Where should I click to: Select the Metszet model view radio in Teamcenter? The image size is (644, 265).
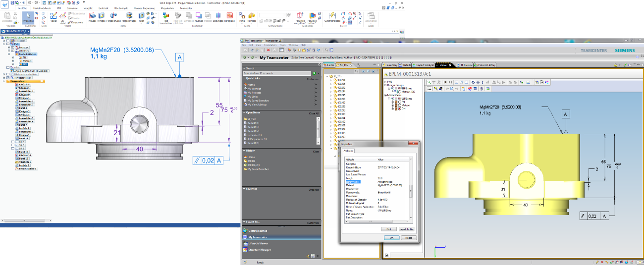point(399,105)
